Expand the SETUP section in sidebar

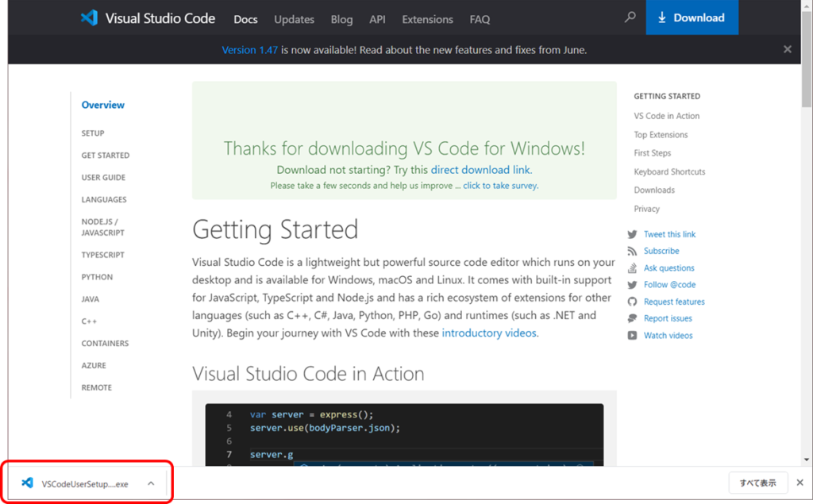[x=93, y=133]
